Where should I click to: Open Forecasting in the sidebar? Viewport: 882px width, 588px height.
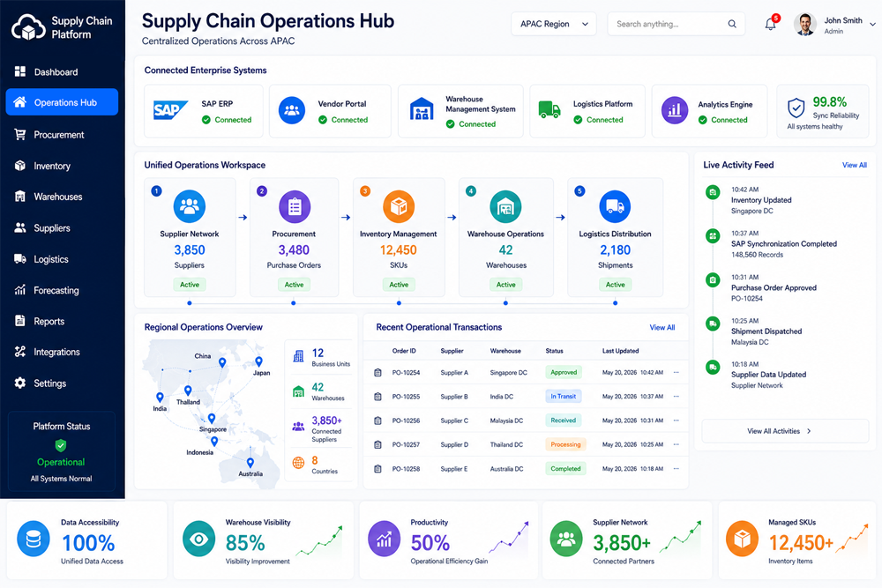point(62,290)
